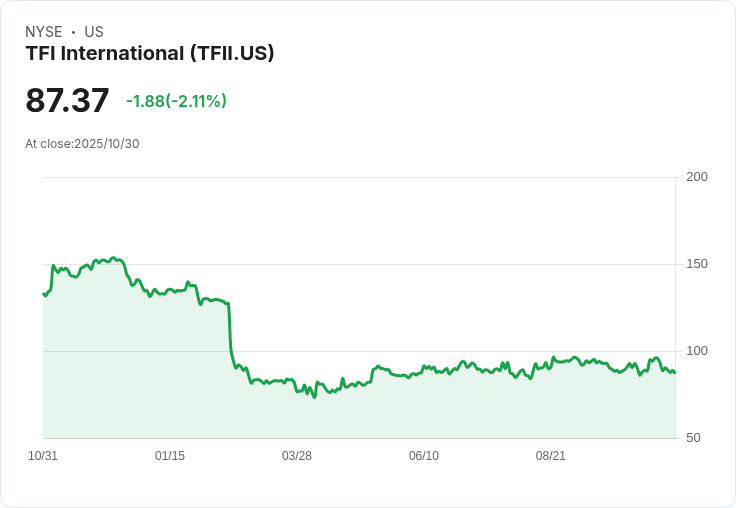Click the price change -1.88(-2.11%)

[176, 101]
